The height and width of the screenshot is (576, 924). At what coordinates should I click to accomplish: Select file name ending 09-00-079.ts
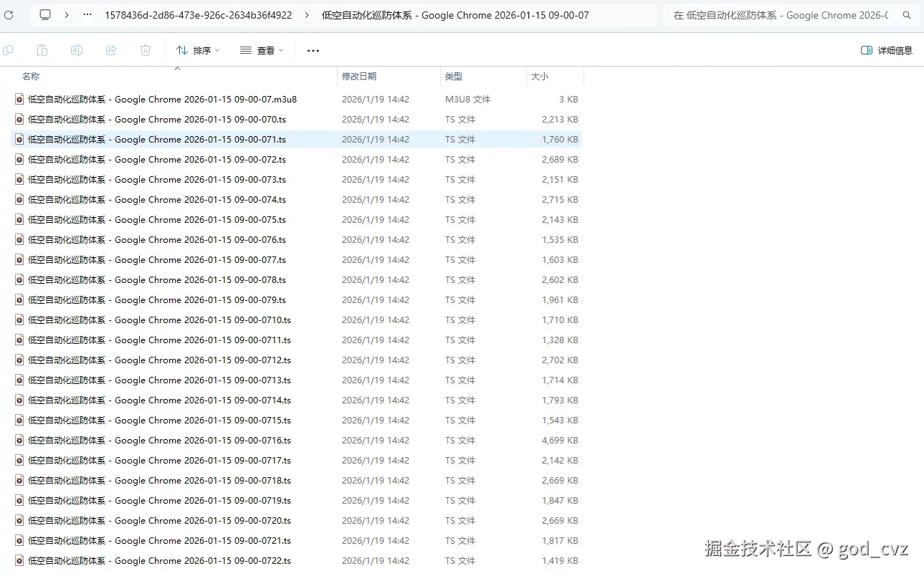pyautogui.click(x=157, y=300)
